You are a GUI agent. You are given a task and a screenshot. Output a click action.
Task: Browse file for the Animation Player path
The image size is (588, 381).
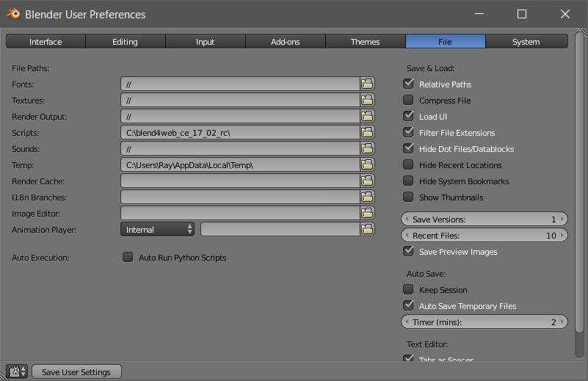pyautogui.click(x=367, y=229)
